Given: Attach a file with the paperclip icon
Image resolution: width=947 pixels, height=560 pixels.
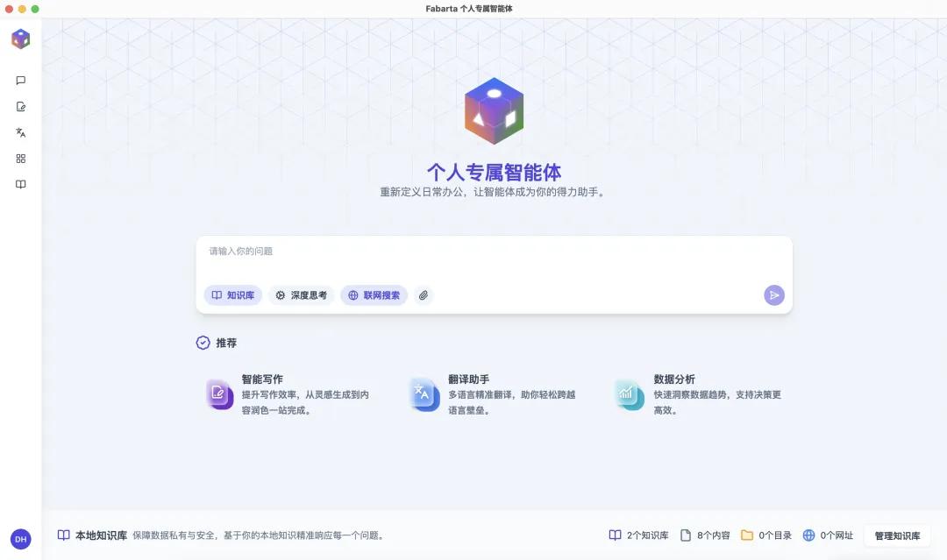Looking at the screenshot, I should click(x=424, y=295).
